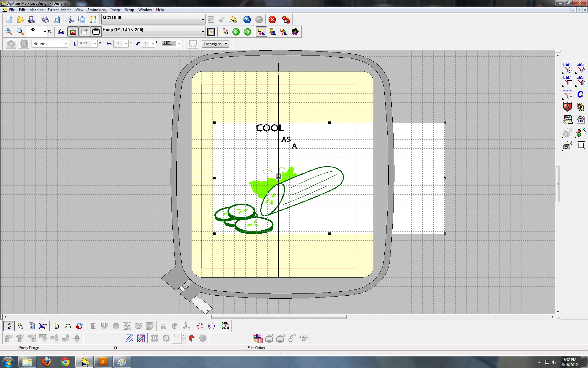Select the blue C outline digitizing tool
This screenshot has height=368, width=588.
(x=580, y=94)
